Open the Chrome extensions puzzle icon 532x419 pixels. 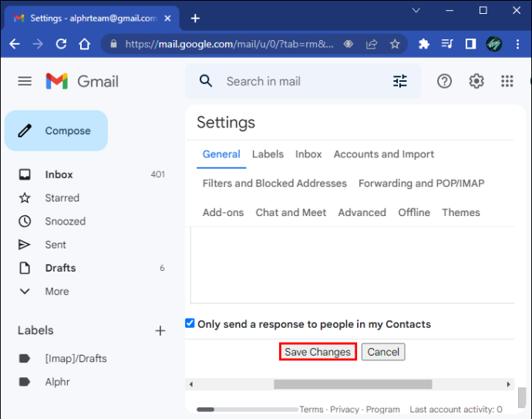click(x=424, y=44)
